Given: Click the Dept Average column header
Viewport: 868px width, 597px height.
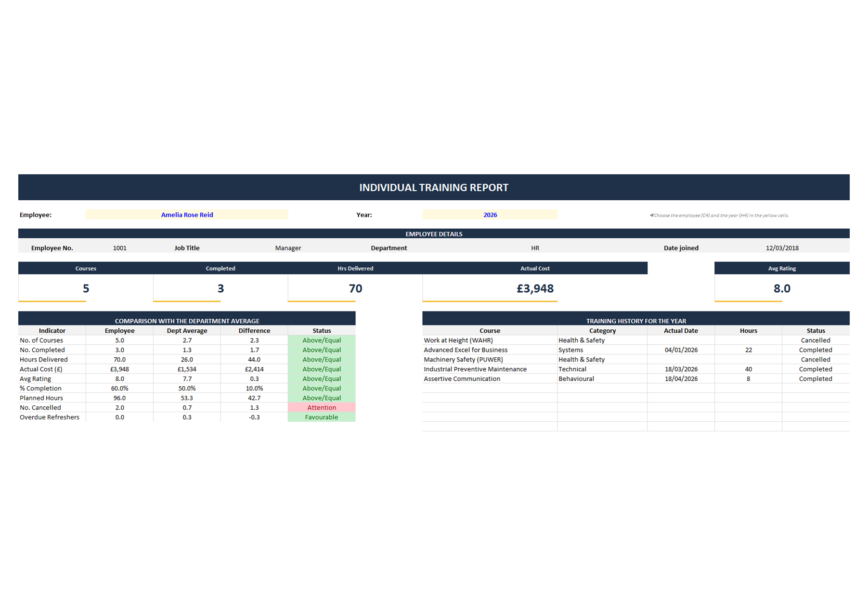Looking at the screenshot, I should [187, 331].
